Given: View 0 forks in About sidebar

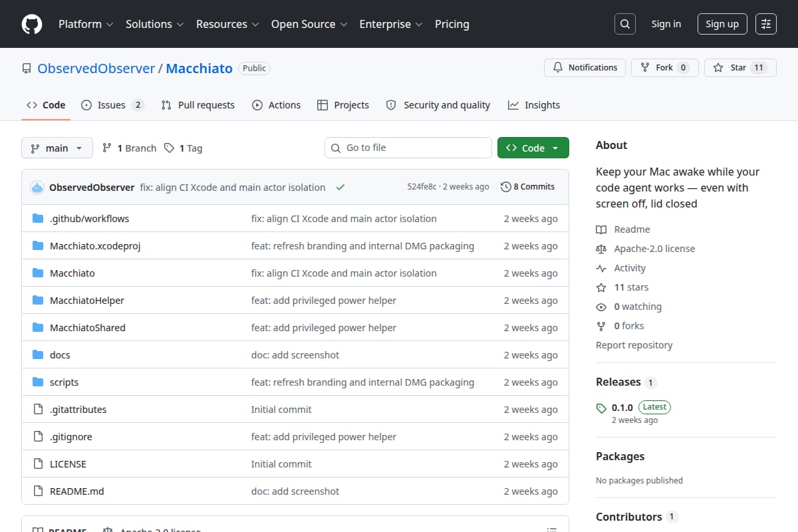Looking at the screenshot, I should [x=620, y=326].
